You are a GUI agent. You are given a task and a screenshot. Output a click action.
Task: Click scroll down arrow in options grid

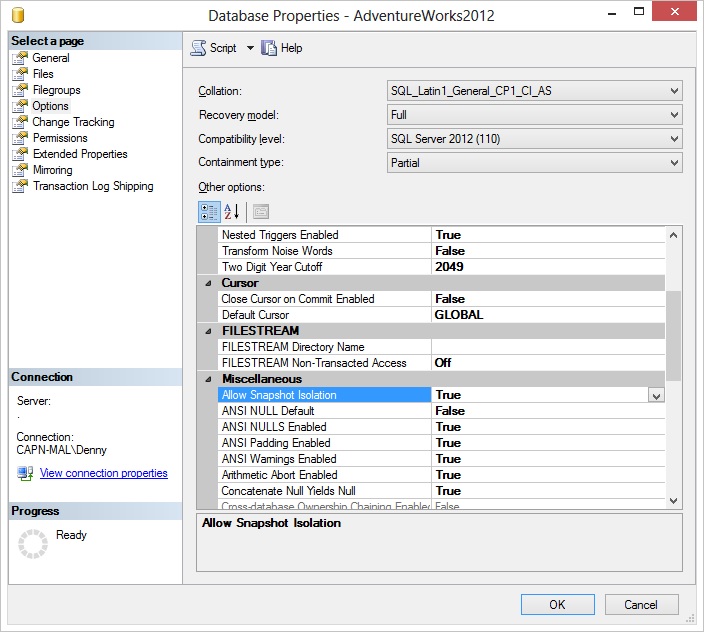point(673,500)
